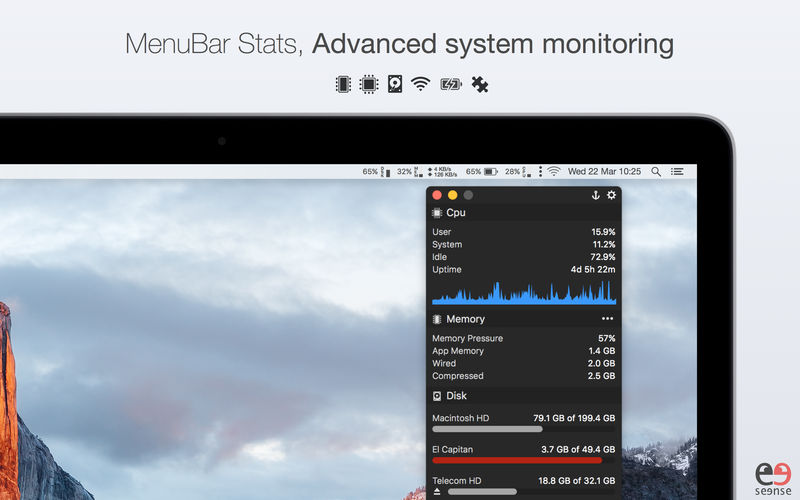The image size is (800, 500).
Task: Click the Macintosh HD disk name
Action: 460,418
